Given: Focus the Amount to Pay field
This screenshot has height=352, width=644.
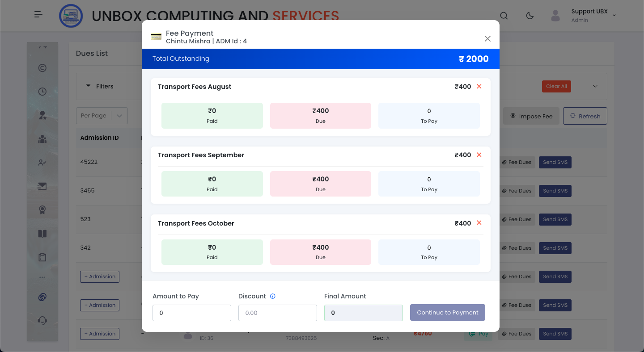Looking at the screenshot, I should pyautogui.click(x=191, y=313).
